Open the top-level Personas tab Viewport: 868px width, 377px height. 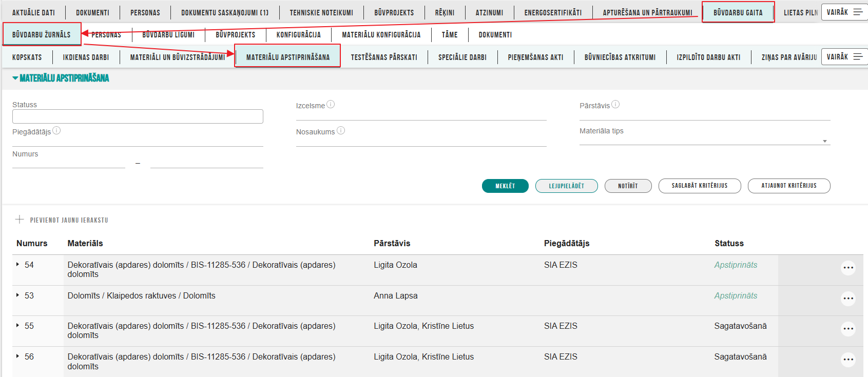(x=145, y=13)
